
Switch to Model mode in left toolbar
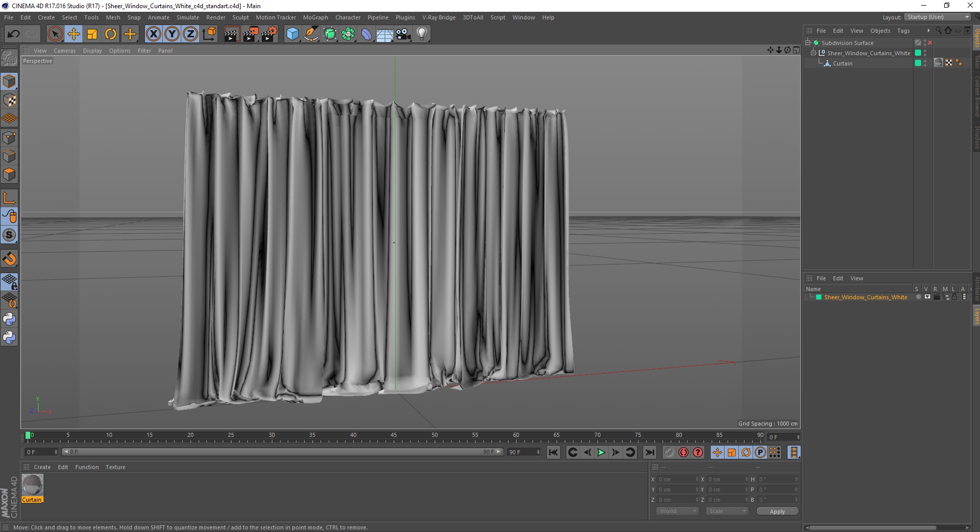tap(9, 81)
